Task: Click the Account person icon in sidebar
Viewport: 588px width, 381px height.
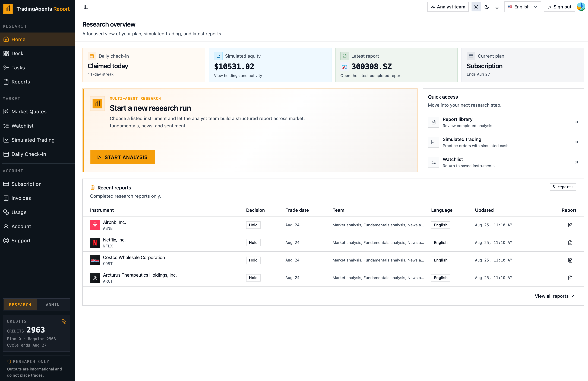Action: pyautogui.click(x=6, y=226)
